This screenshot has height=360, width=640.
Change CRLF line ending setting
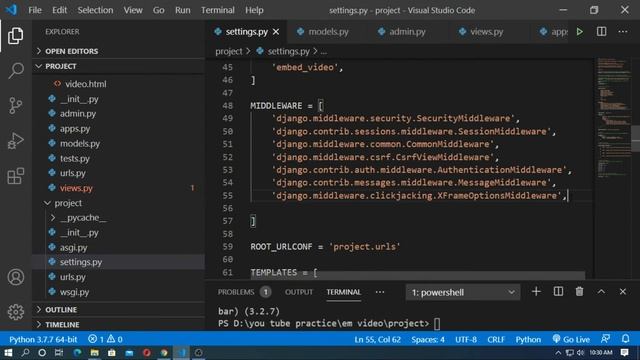click(496, 339)
